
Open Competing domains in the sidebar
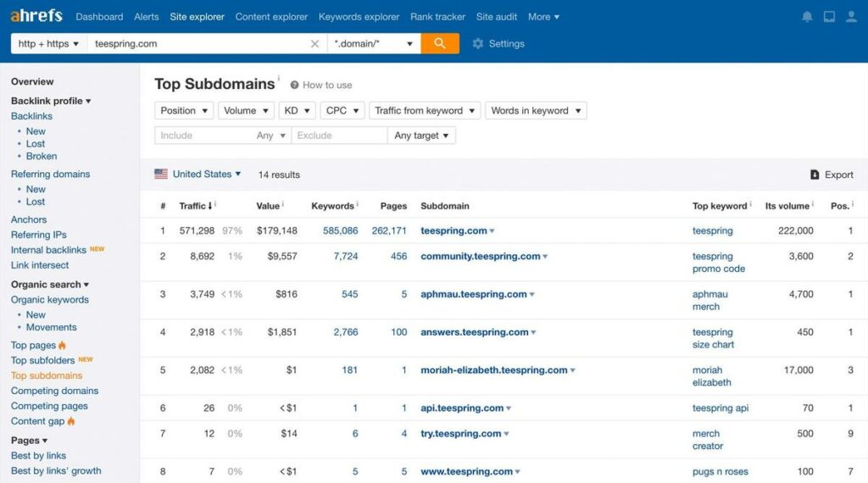(54, 391)
